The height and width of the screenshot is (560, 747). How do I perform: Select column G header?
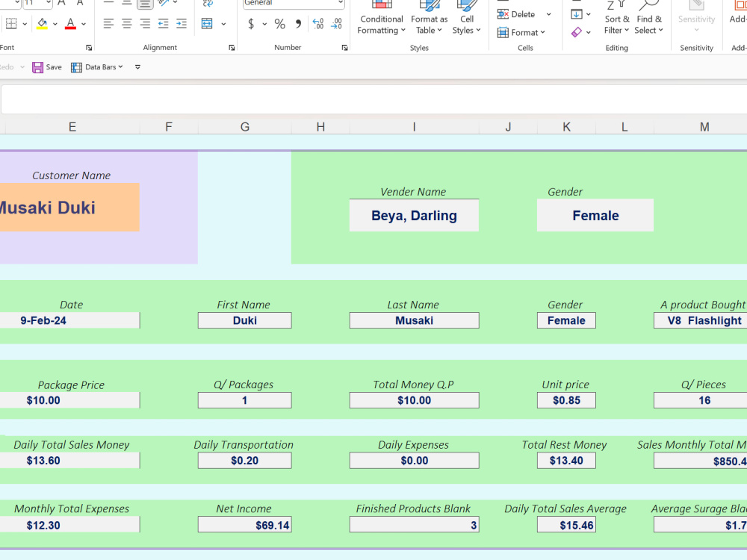tap(244, 127)
